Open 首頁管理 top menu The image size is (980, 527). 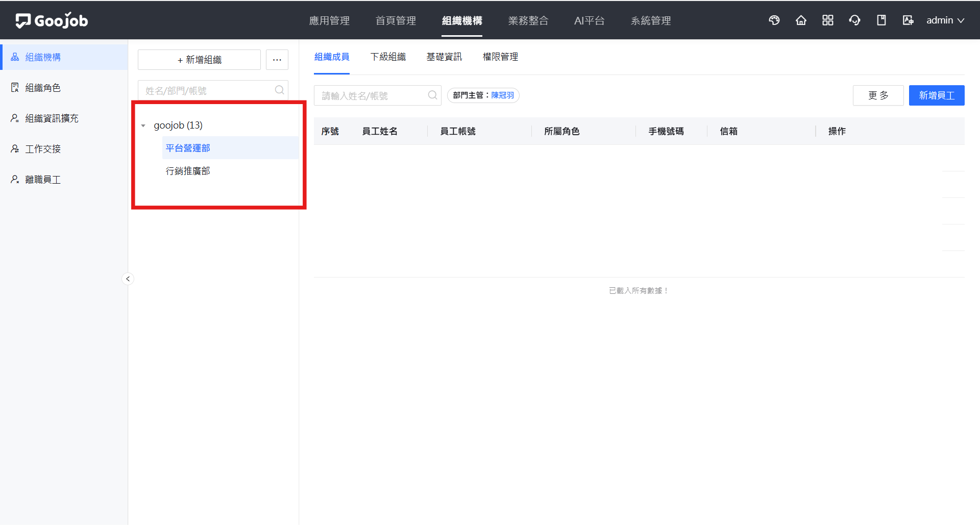(396, 20)
